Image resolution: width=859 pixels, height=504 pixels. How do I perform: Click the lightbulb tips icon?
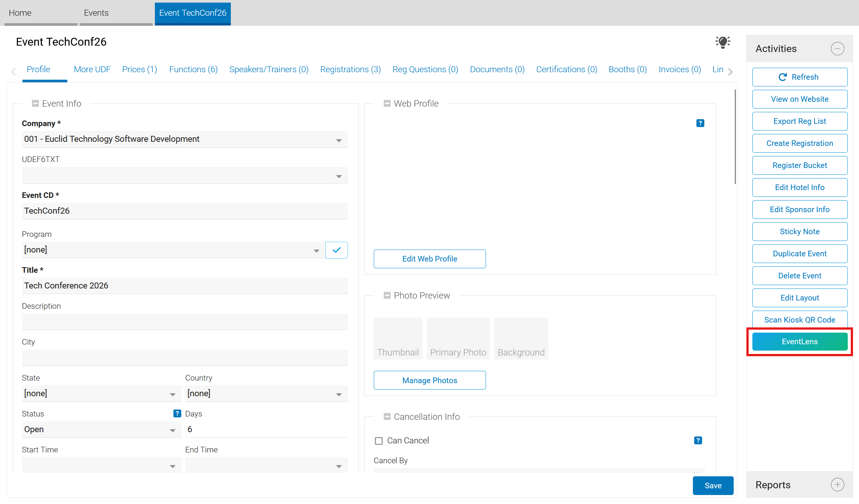point(723,42)
